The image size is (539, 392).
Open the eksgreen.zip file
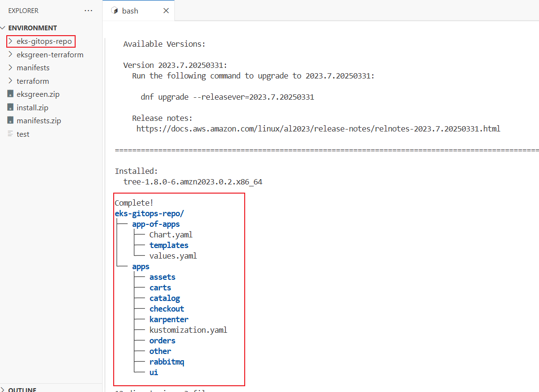(38, 94)
